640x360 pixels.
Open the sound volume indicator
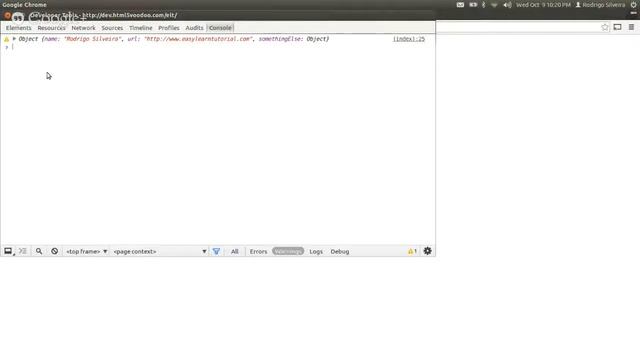pyautogui.click(x=507, y=5)
